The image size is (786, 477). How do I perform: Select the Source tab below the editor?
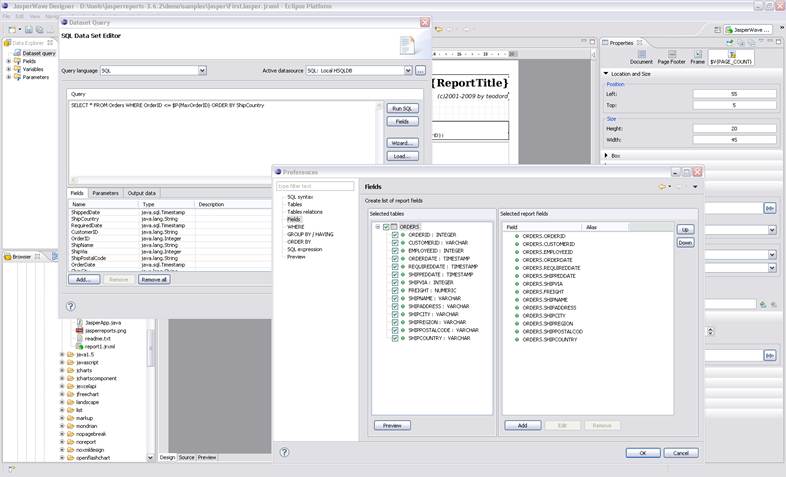coord(186,457)
